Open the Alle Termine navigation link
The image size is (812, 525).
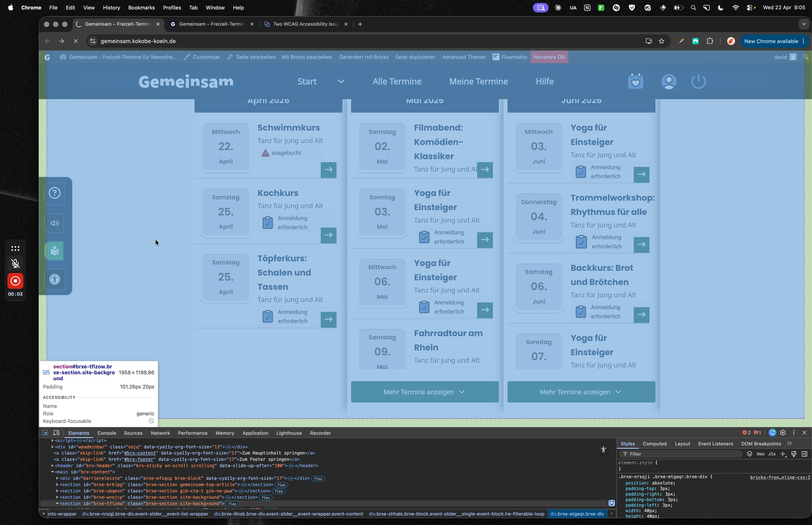(397, 82)
